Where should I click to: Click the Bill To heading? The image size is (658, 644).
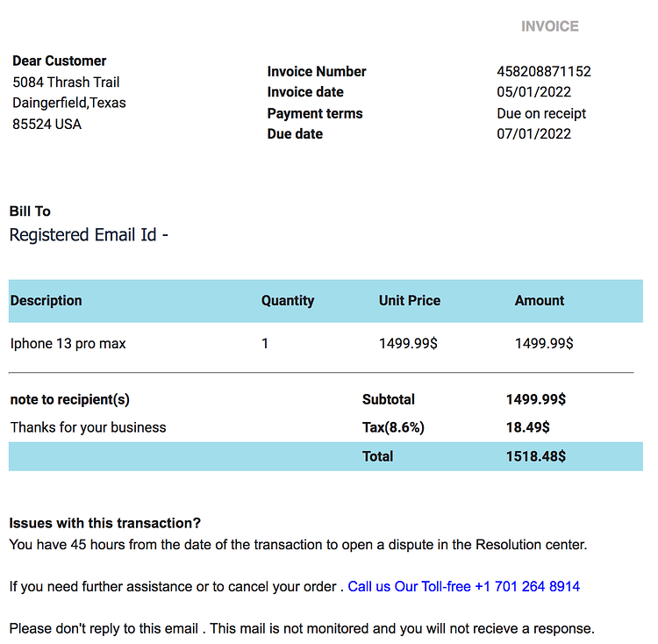pos(30,211)
